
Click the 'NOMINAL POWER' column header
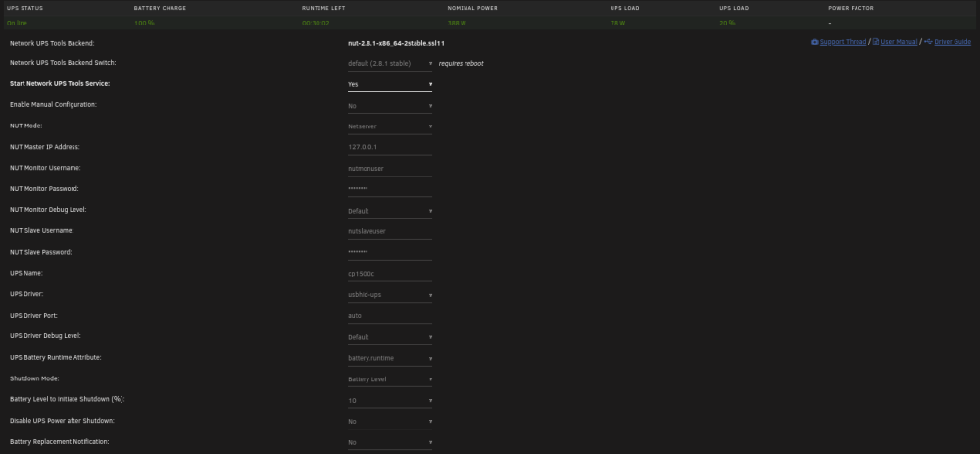pos(472,8)
